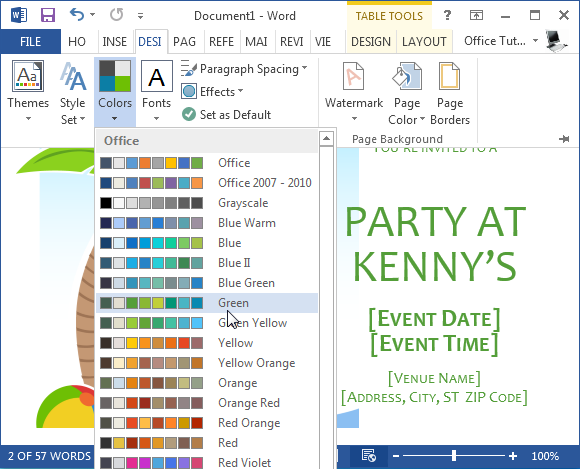
Task: Open Customize Quick Access Toolbar dropdown
Action: coord(140,16)
